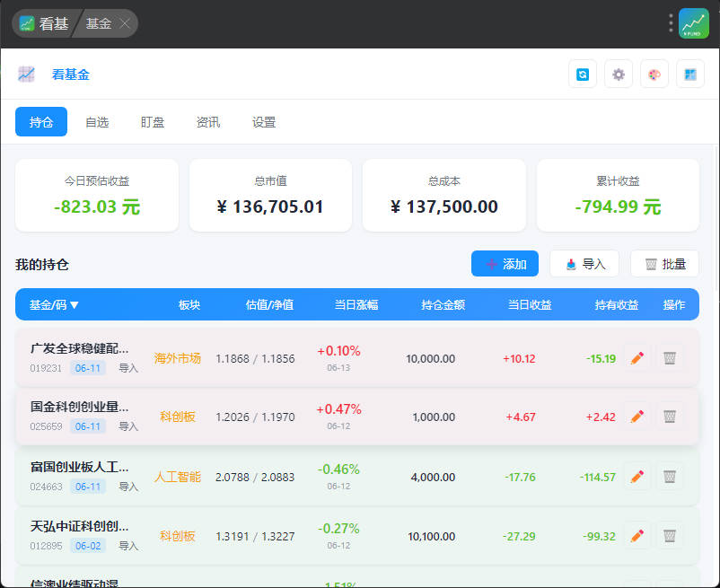Click the 总成本 ¥137,500.00 card

pos(444,196)
